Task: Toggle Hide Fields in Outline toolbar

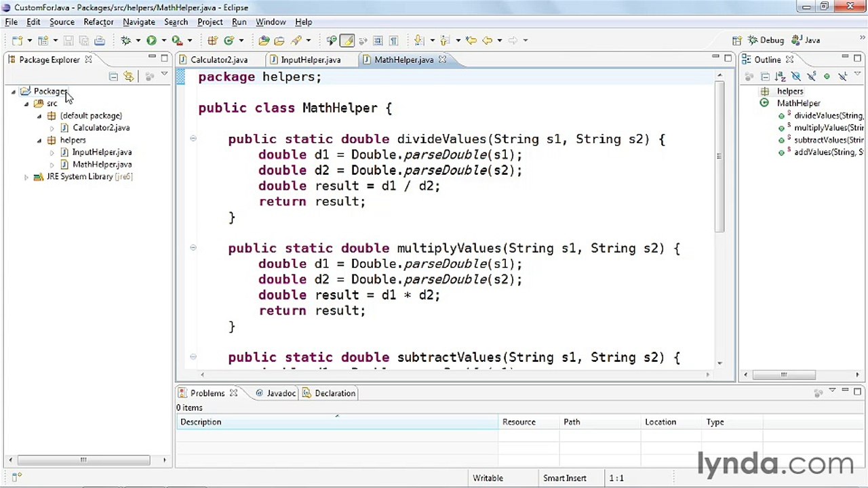Action: tap(795, 77)
